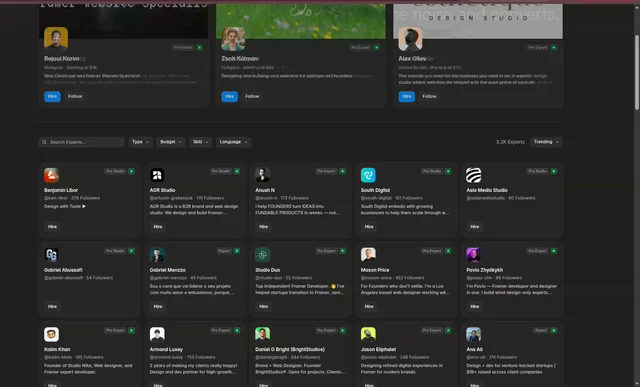This screenshot has width=640, height=387.
Task: Open Jason Eliphalet's yellow avatar
Action: pyautogui.click(x=368, y=334)
